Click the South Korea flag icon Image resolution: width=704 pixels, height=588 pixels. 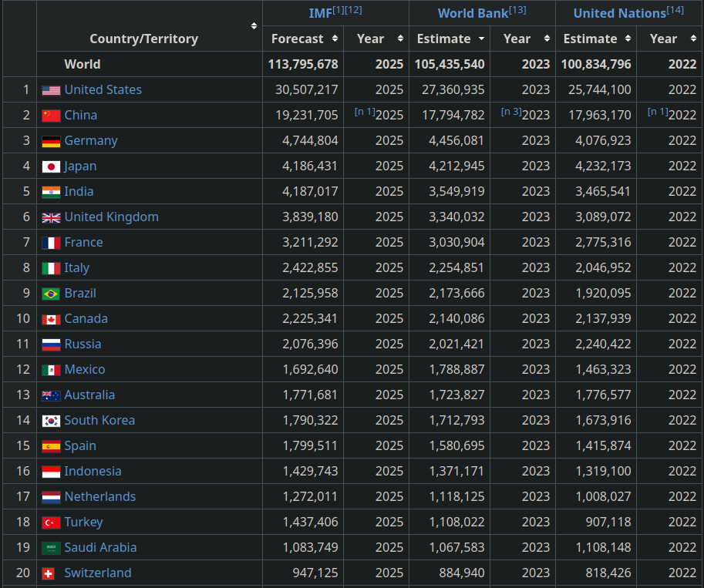click(51, 421)
